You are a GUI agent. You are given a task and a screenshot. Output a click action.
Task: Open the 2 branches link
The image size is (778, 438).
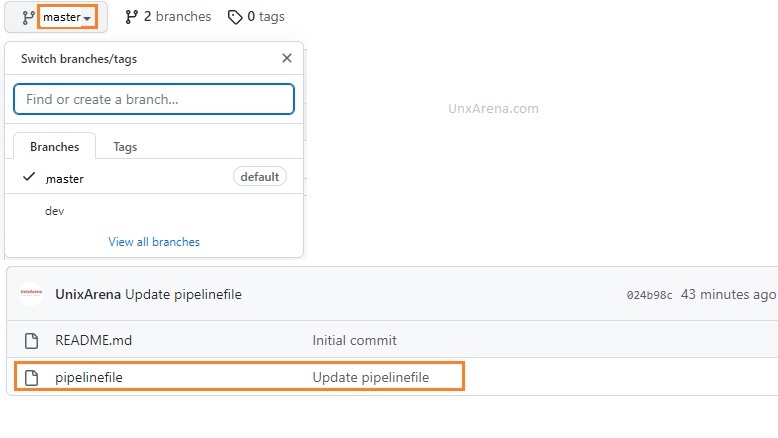pyautogui.click(x=168, y=17)
